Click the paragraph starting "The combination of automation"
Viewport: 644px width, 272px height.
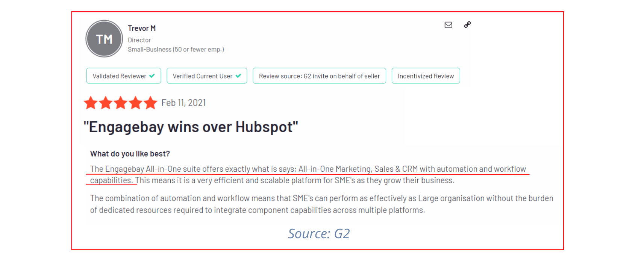click(x=321, y=204)
